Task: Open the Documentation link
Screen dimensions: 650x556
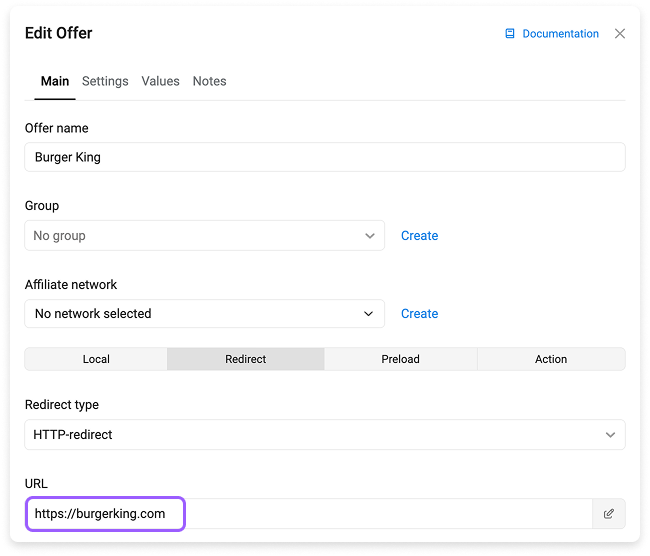Action: pos(560,34)
